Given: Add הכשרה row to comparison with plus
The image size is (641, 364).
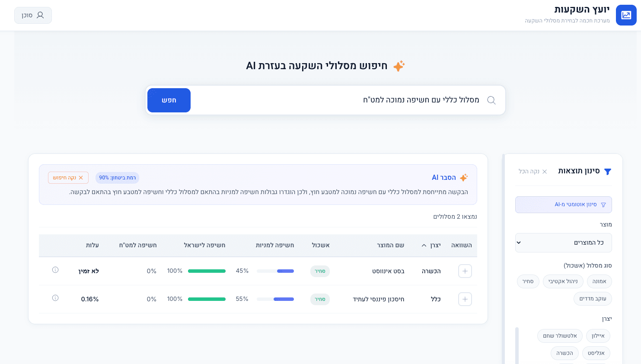Looking at the screenshot, I should [465, 271].
